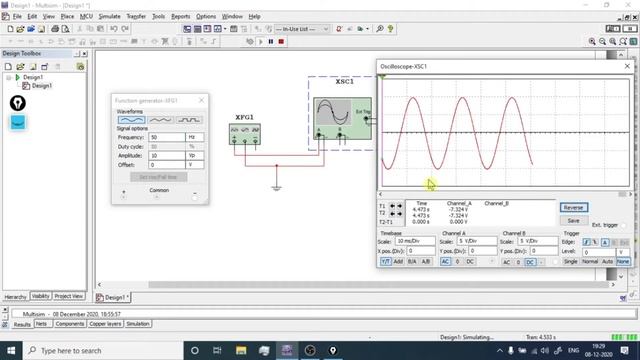Click the XSC1 oscilloscope component
Screen dimensions: 640x360
tap(342, 118)
